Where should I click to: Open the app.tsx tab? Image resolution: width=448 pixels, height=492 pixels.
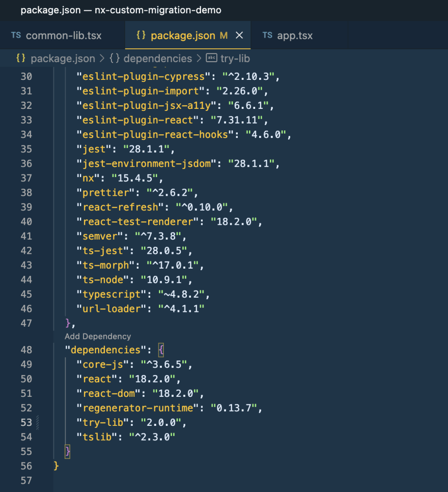tap(294, 36)
